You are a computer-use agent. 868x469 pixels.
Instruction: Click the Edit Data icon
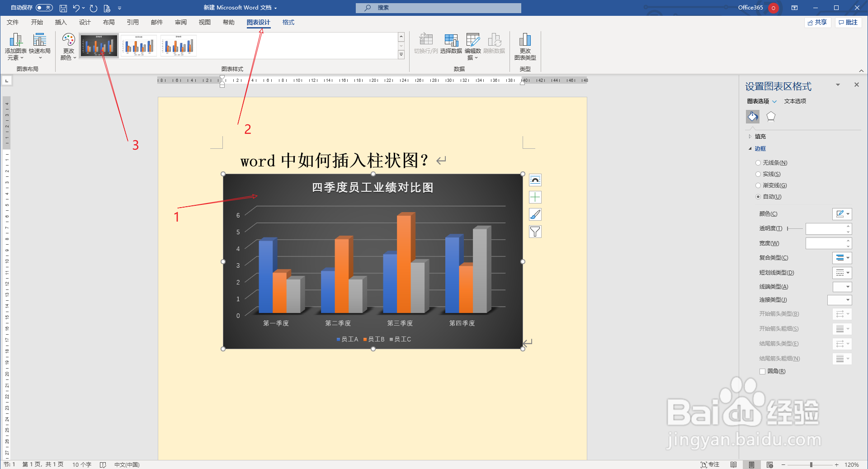pyautogui.click(x=473, y=40)
